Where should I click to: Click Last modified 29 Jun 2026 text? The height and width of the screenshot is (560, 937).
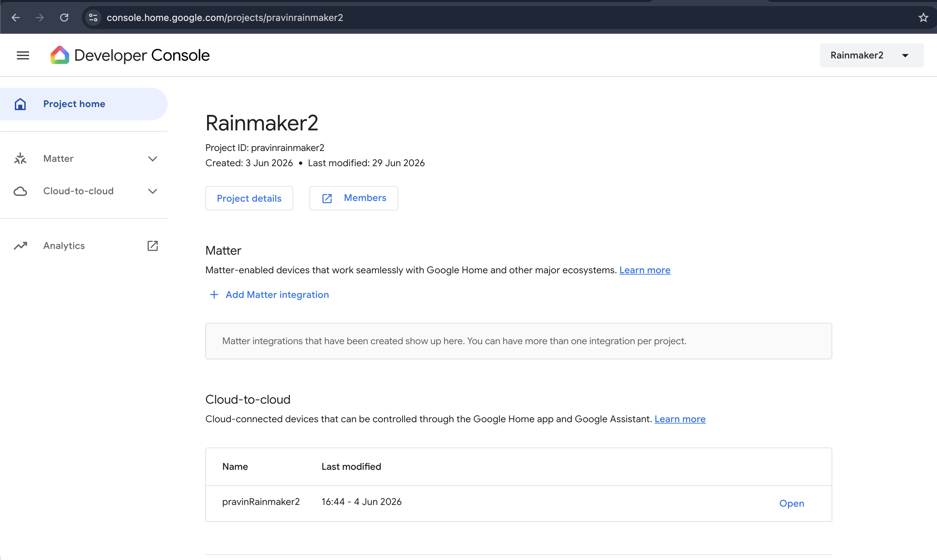click(x=366, y=163)
